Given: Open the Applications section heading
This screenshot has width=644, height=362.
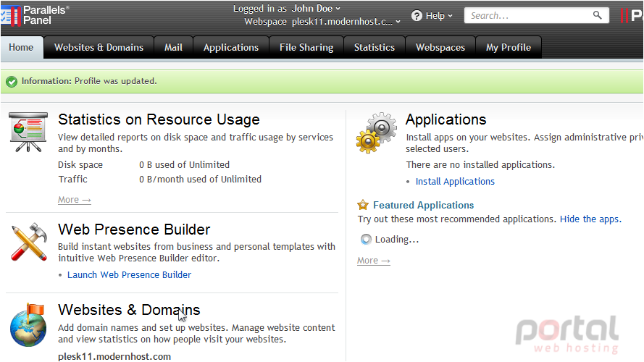Looking at the screenshot, I should tap(446, 119).
